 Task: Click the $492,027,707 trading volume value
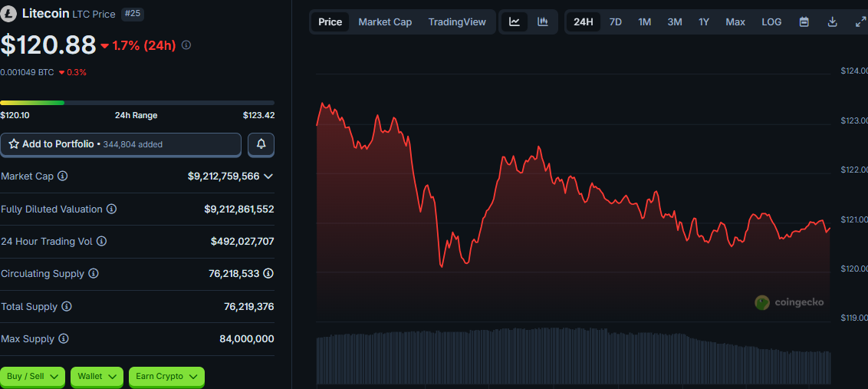pyautogui.click(x=242, y=241)
